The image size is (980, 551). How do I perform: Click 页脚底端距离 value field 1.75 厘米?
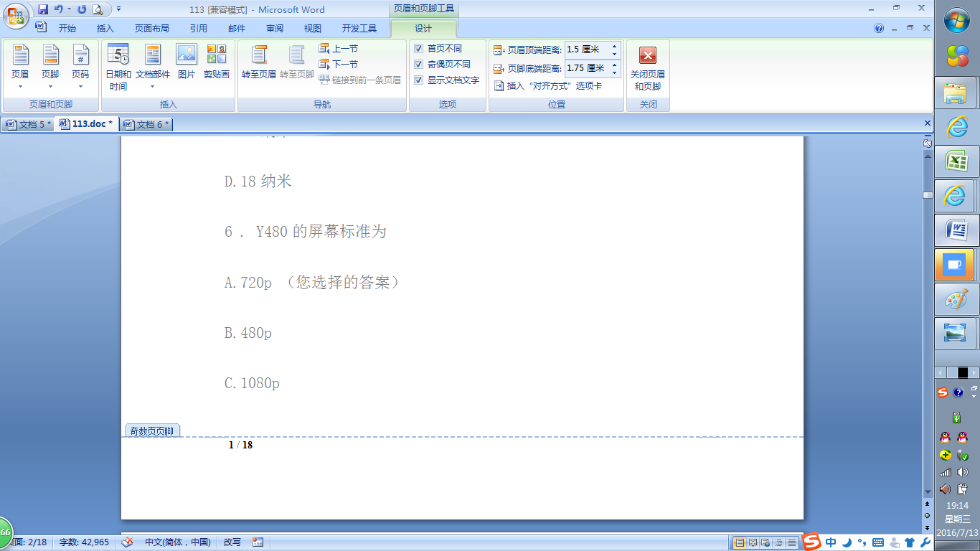pyautogui.click(x=587, y=68)
